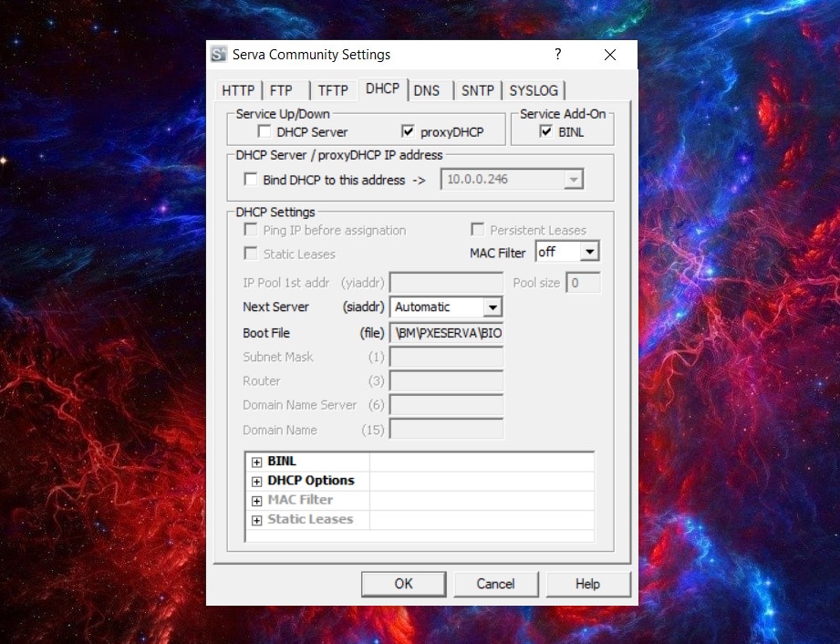Screen dimensions: 840x644
Task: Select the DHCP tab
Action: pos(382,88)
